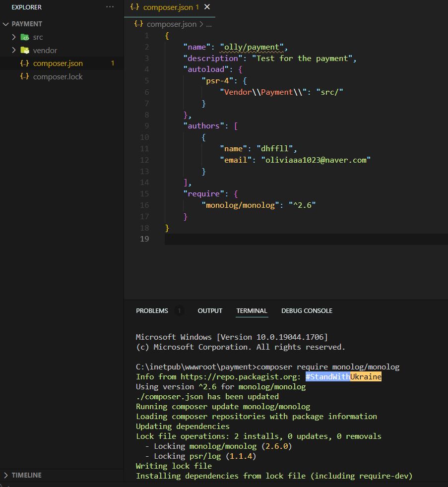Open the OUTPUT panel tab

210,310
